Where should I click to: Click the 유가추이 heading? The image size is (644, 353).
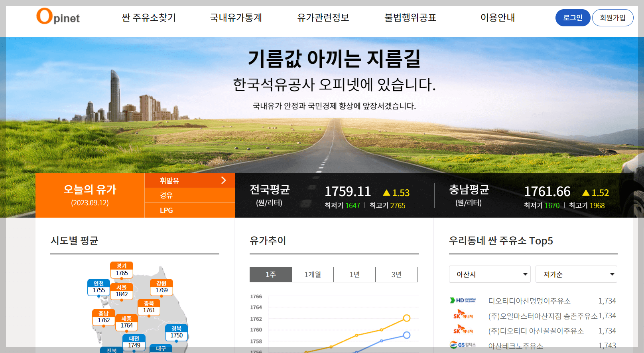tap(268, 241)
